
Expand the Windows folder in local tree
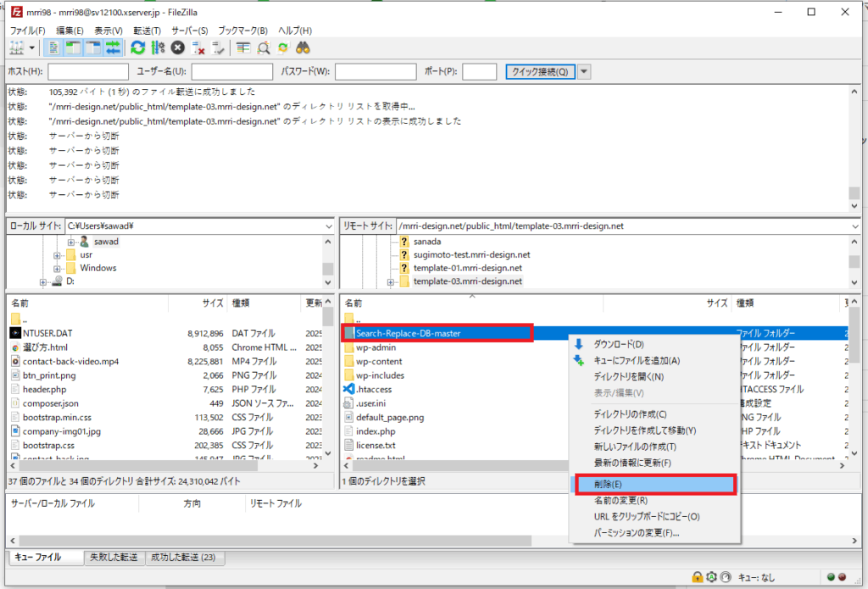57,269
